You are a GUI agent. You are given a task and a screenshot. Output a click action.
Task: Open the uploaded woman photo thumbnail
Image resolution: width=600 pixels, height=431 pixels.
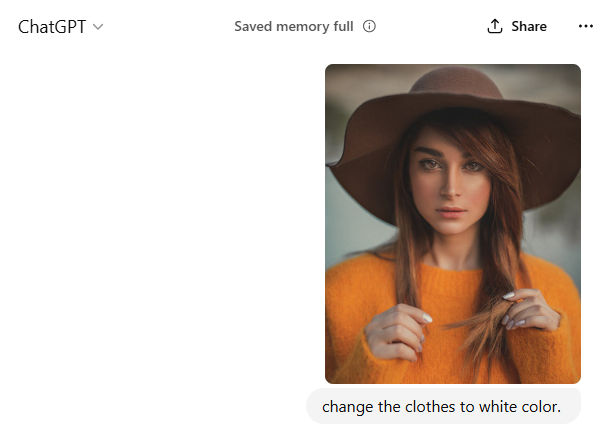pyautogui.click(x=452, y=224)
